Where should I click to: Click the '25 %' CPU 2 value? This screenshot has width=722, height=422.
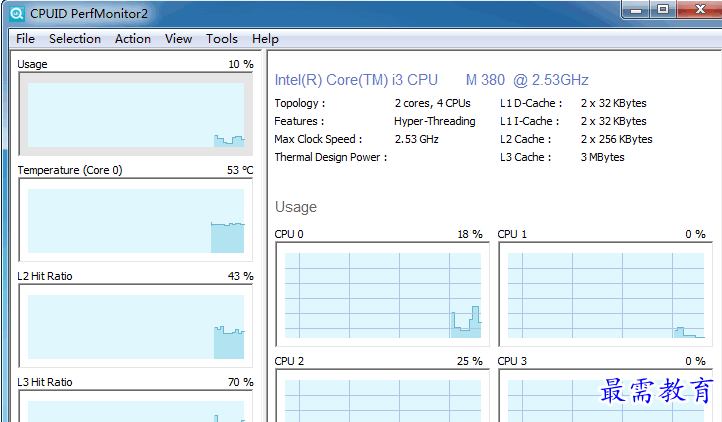click(470, 361)
